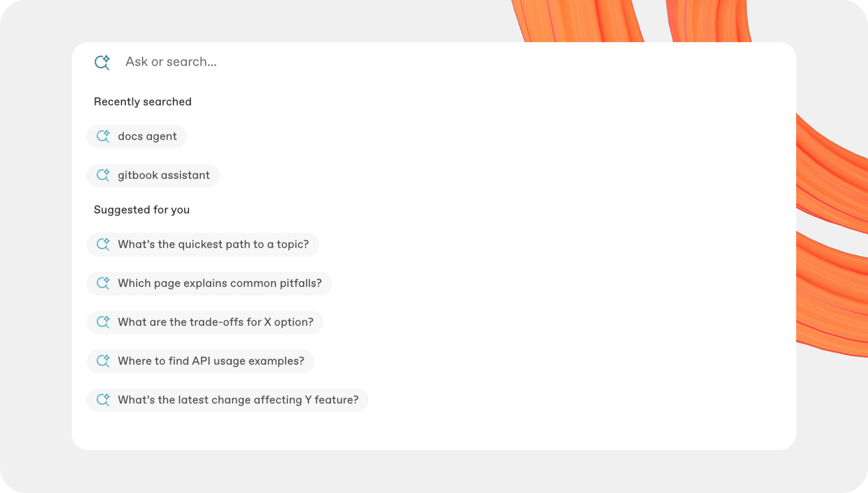Open where to find API usage examples
Image resolution: width=868 pixels, height=493 pixels.
coord(211,361)
